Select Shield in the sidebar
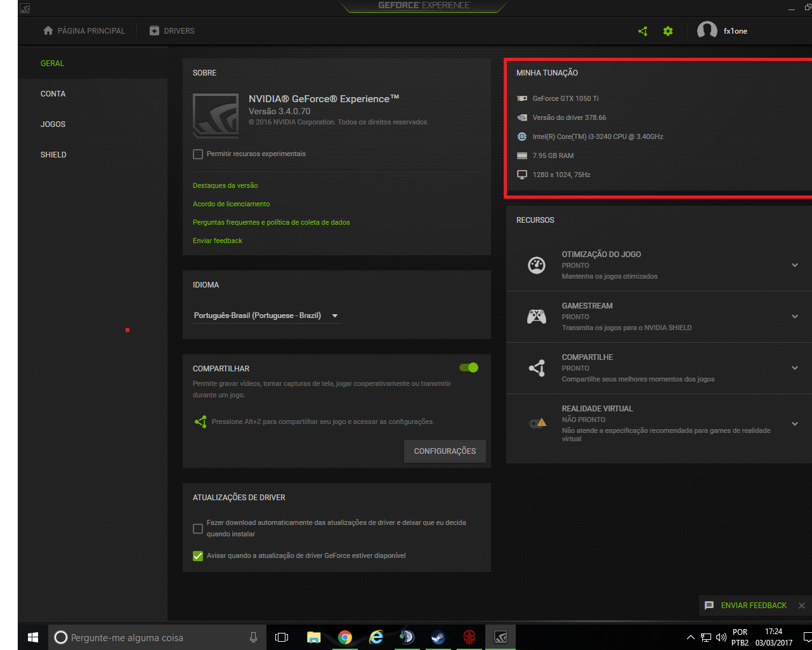 (x=93, y=155)
